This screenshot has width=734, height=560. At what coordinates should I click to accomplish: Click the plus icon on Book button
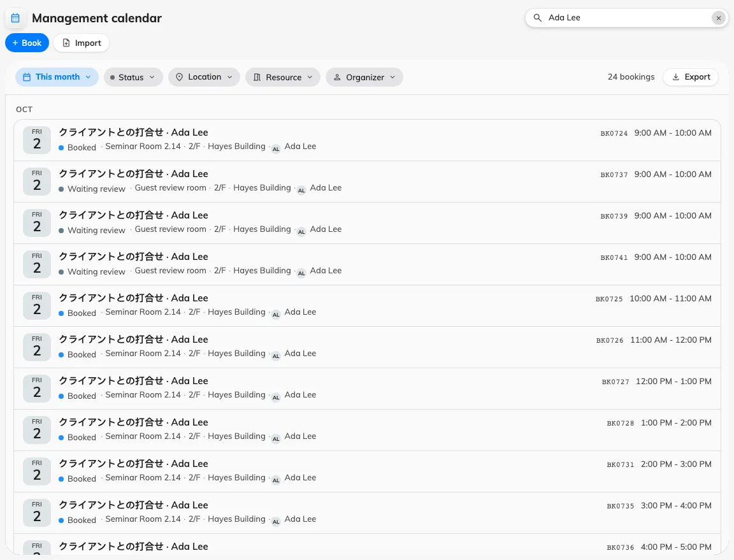(15, 43)
